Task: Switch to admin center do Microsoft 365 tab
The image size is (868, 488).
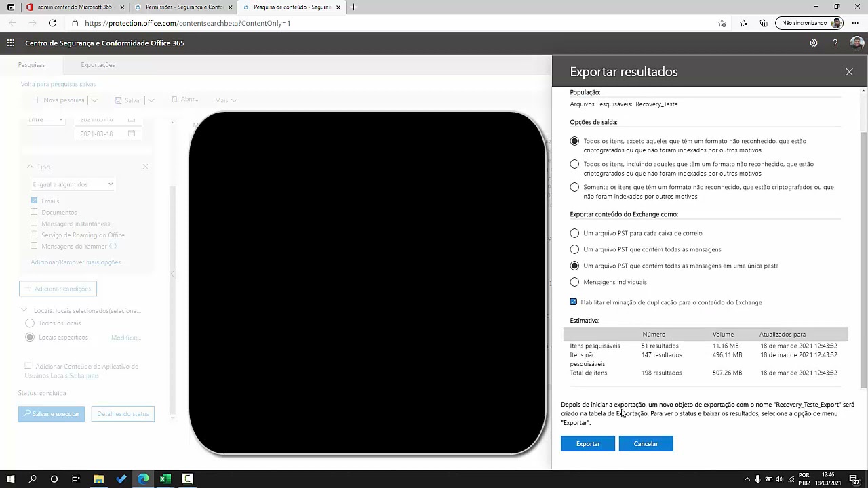Action: click(x=75, y=7)
